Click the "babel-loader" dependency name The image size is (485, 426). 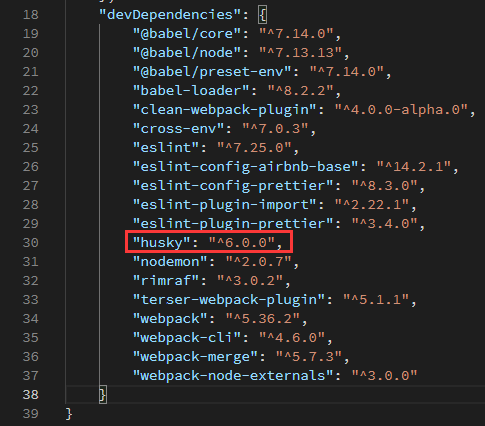191,91
